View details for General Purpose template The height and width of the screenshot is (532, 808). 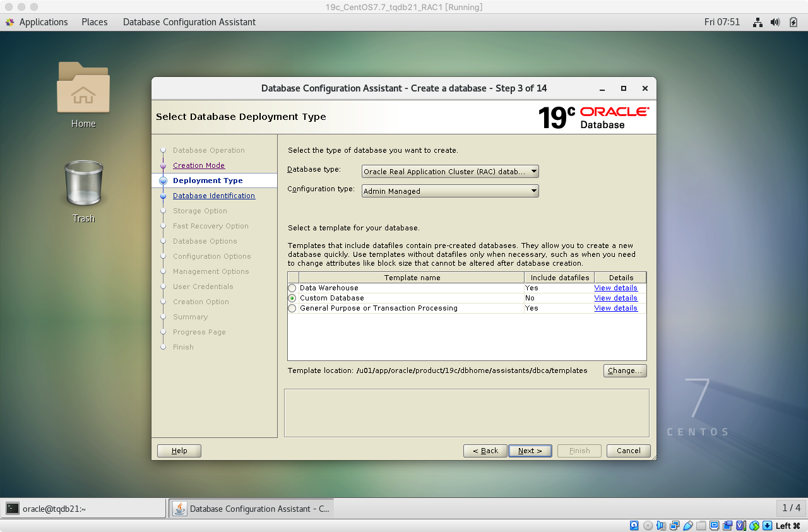[x=616, y=308]
